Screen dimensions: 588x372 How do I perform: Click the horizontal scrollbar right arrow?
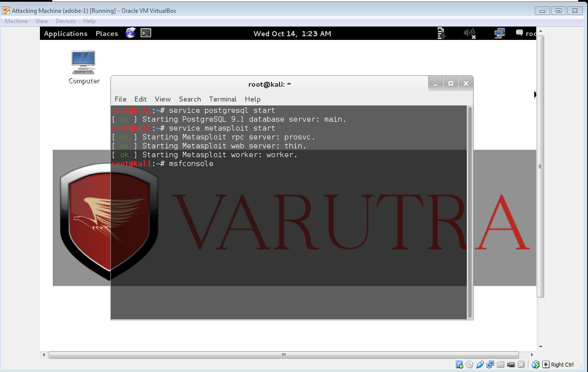coord(532,355)
